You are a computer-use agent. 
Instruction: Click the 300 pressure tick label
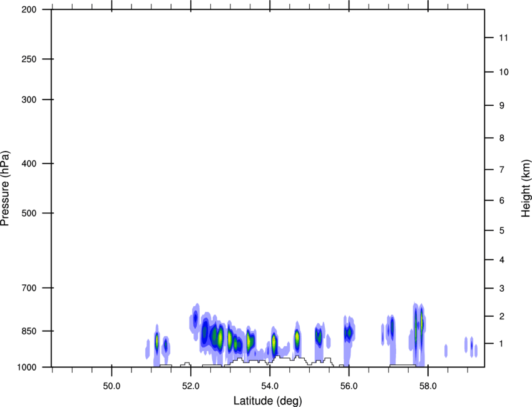click(29, 100)
